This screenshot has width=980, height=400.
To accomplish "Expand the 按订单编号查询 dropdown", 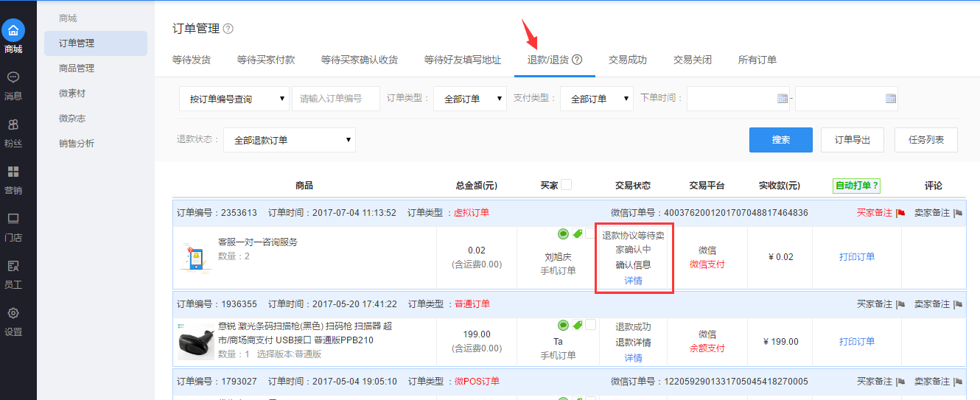I will point(234,99).
